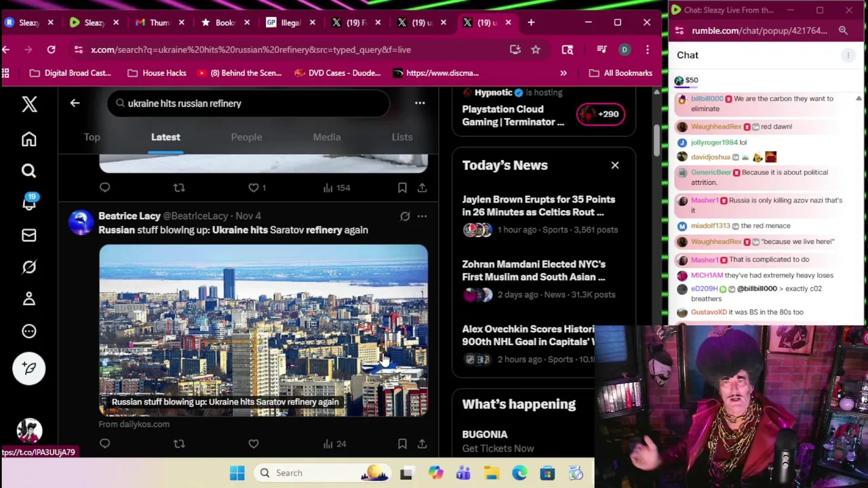Open the Copilot taskbar icon
Image resolution: width=868 pixels, height=488 pixels.
click(x=435, y=473)
